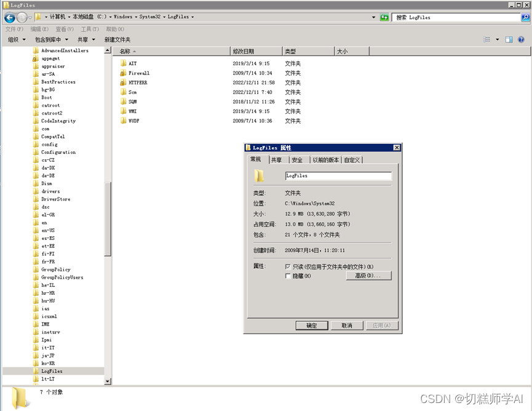This screenshot has width=532, height=411.
Task: Switch to the 以前的版本 tab
Action: coord(326,160)
